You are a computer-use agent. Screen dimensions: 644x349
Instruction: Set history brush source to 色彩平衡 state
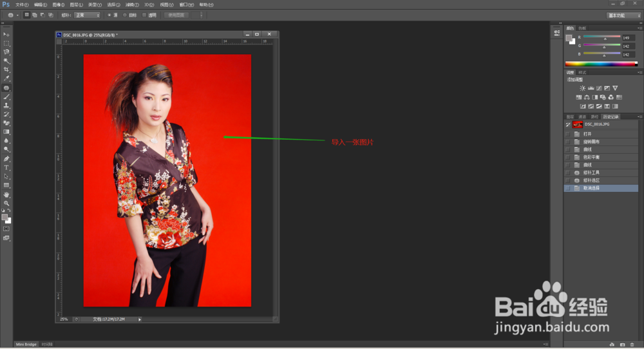click(568, 157)
